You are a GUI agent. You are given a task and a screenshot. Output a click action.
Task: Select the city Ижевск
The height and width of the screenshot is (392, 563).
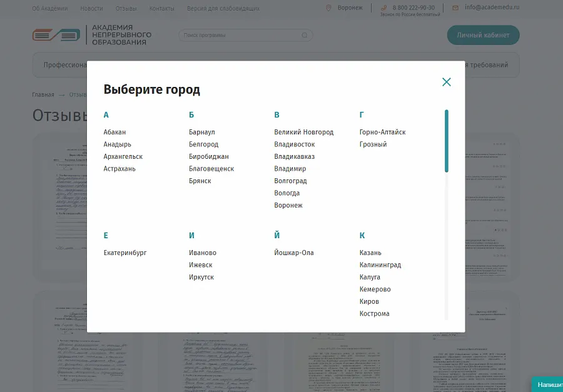click(x=200, y=265)
